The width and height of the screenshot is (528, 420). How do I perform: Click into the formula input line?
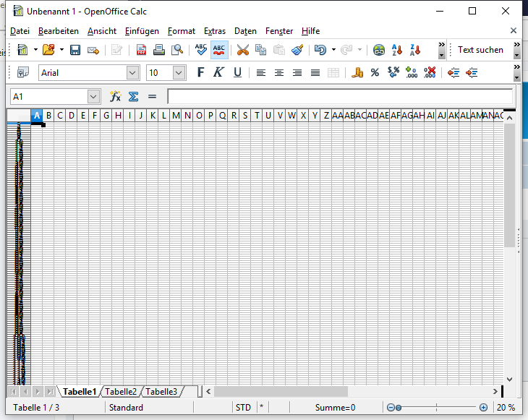(340, 96)
